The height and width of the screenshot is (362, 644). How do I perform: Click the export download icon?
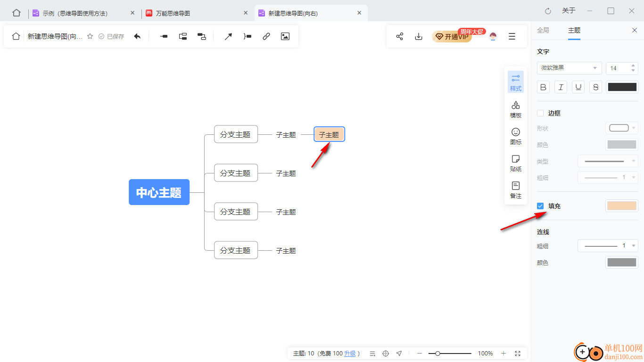tap(419, 36)
